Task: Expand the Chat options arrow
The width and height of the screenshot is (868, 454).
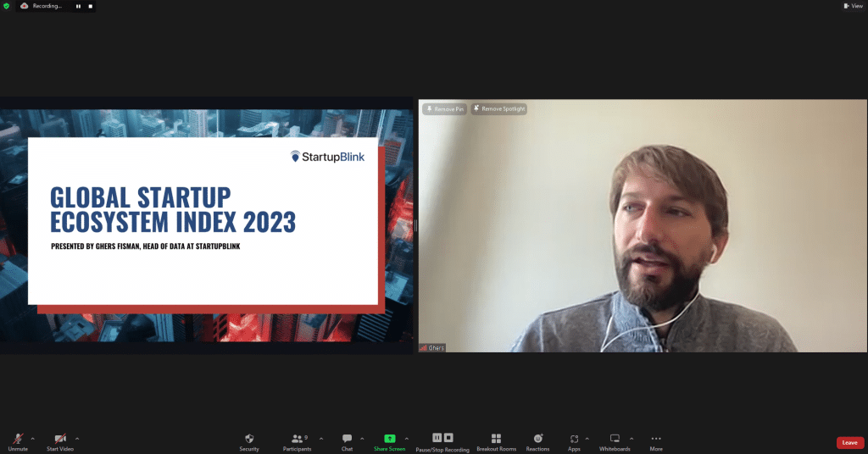Action: (x=362, y=439)
